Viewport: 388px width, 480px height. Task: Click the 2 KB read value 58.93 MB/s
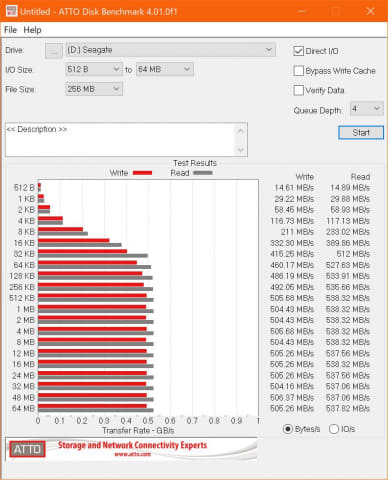point(350,210)
